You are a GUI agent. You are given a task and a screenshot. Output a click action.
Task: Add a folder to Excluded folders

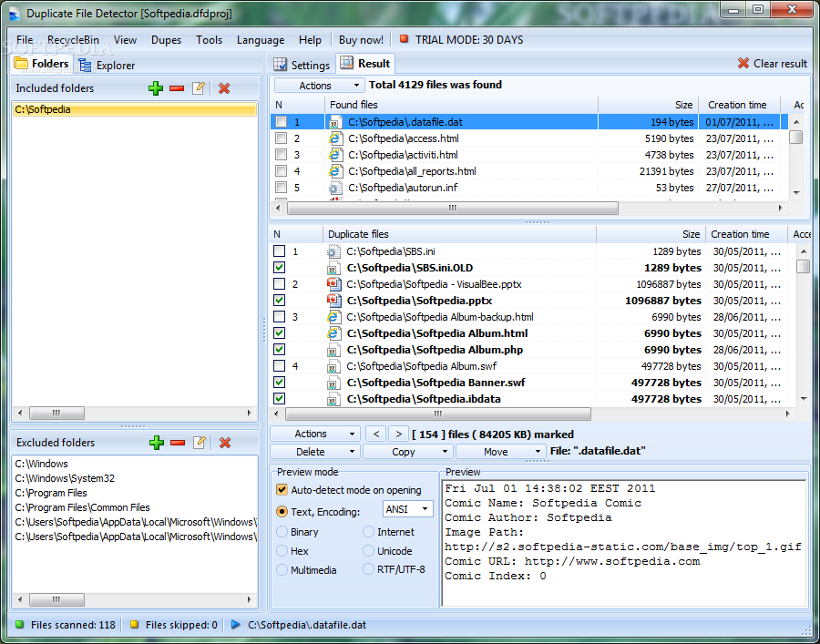tap(157, 443)
